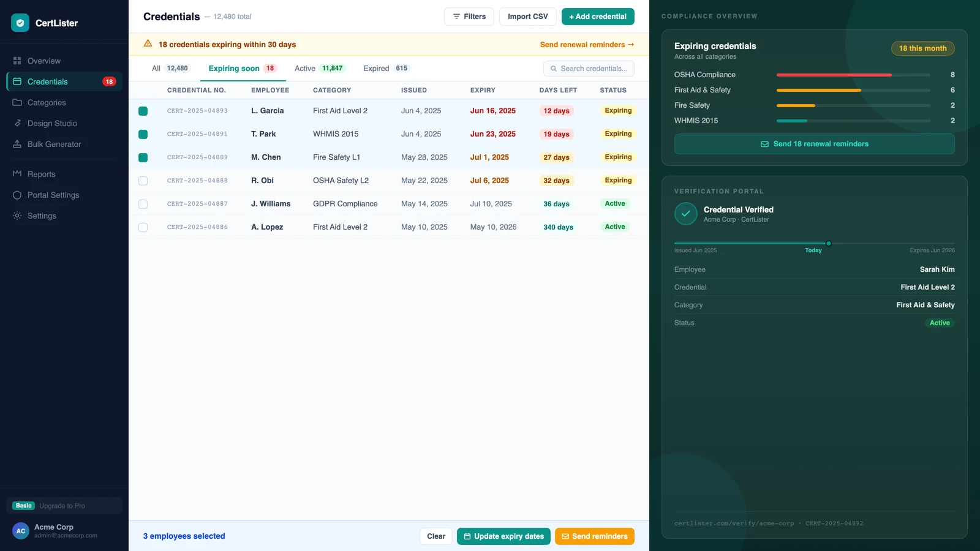The width and height of the screenshot is (980, 551).
Task: Open Design Studio via its pen icon
Action: coord(17,123)
